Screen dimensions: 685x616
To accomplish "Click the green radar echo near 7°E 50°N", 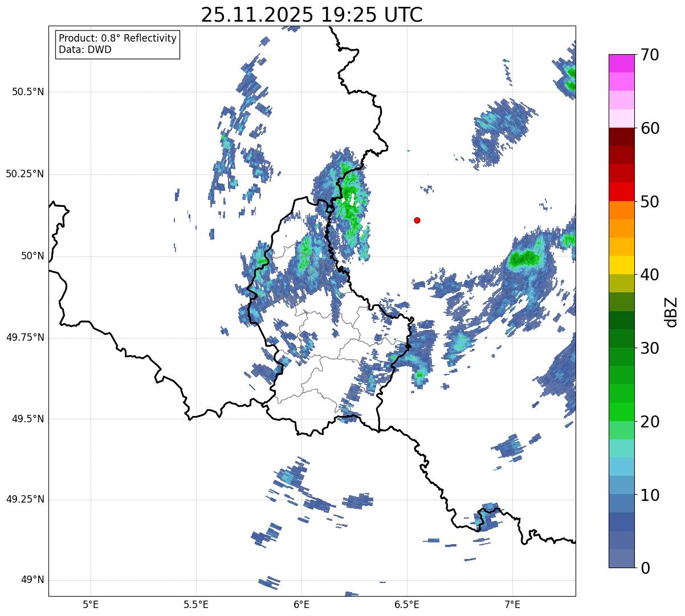I will click(x=524, y=259).
